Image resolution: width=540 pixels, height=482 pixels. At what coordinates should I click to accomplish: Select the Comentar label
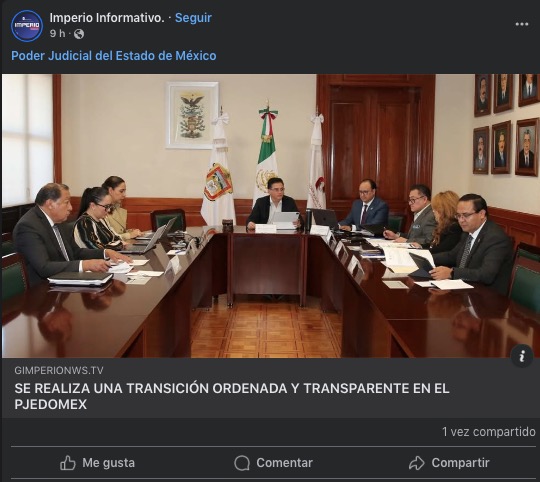click(284, 463)
